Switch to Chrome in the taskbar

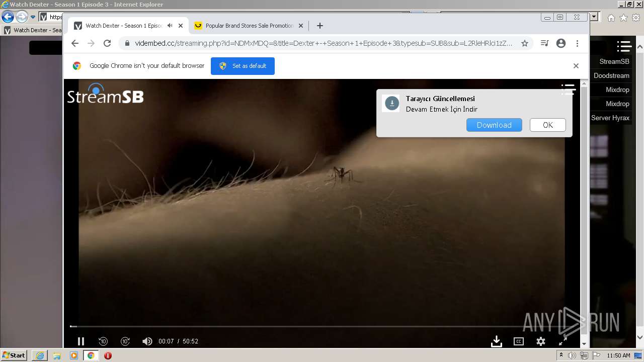tap(91, 355)
